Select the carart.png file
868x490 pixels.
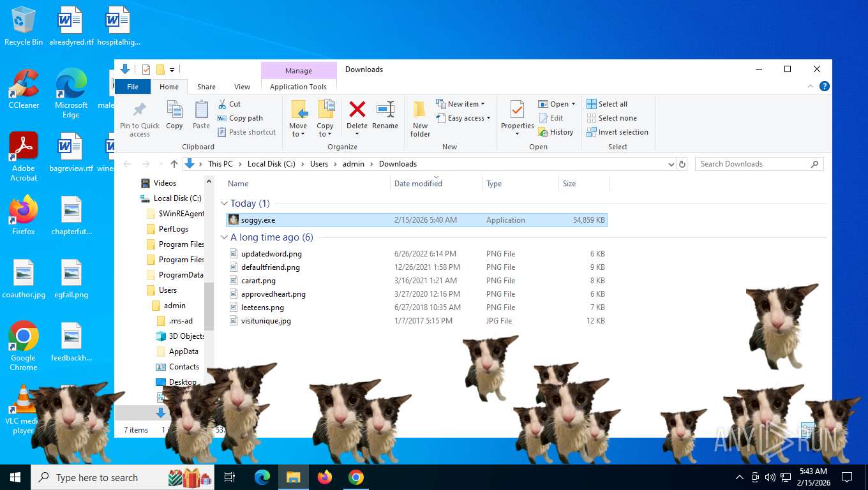[x=417, y=281]
